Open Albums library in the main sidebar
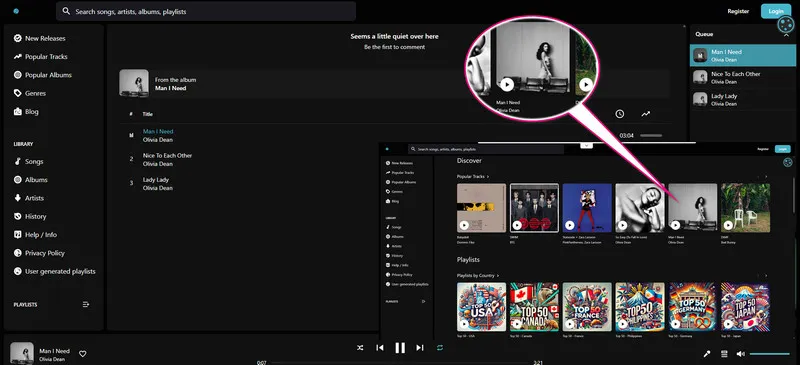This screenshot has width=800, height=365. tap(31, 180)
